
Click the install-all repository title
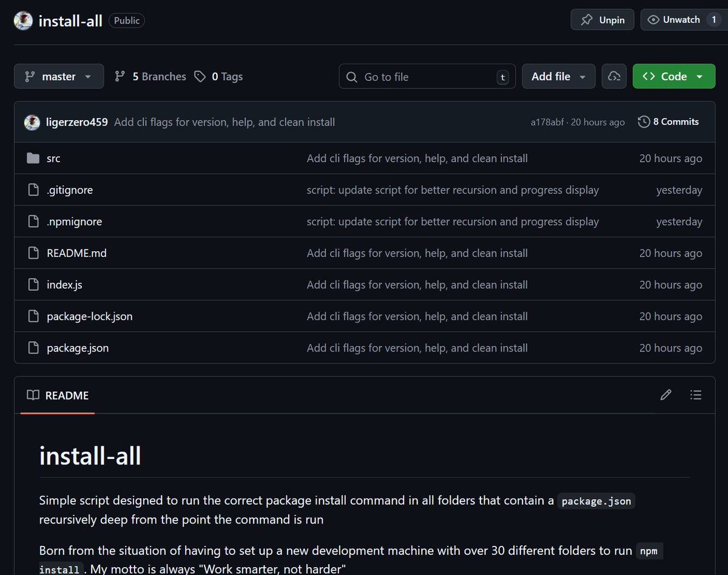tap(70, 21)
